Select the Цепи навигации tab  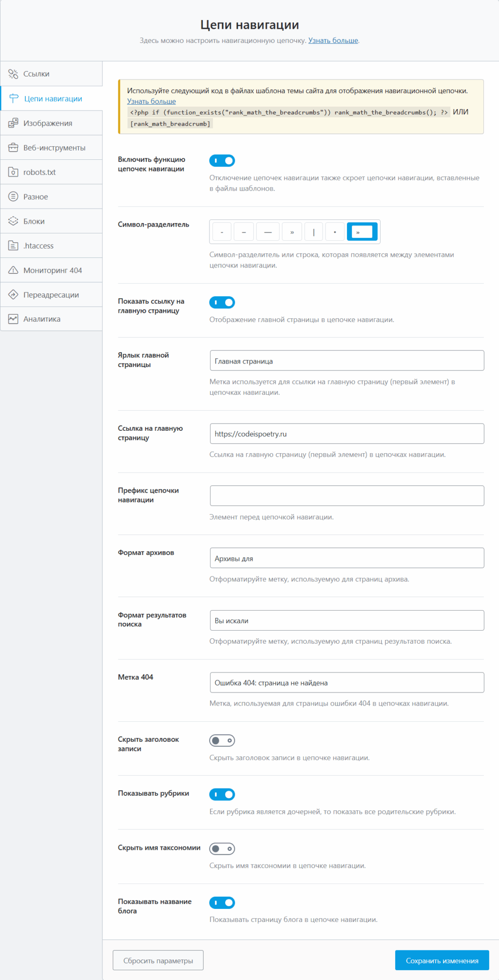point(53,99)
